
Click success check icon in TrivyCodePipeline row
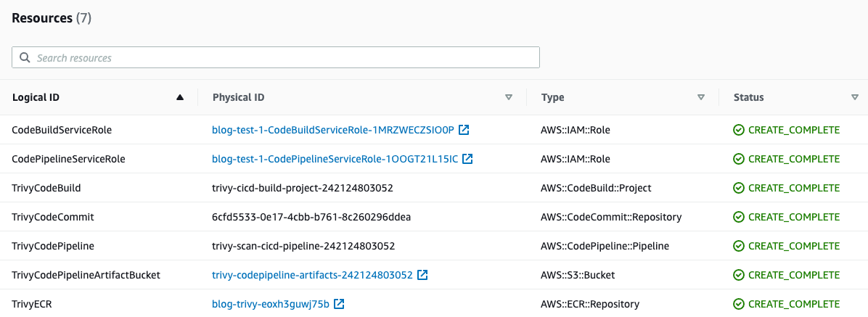click(739, 246)
